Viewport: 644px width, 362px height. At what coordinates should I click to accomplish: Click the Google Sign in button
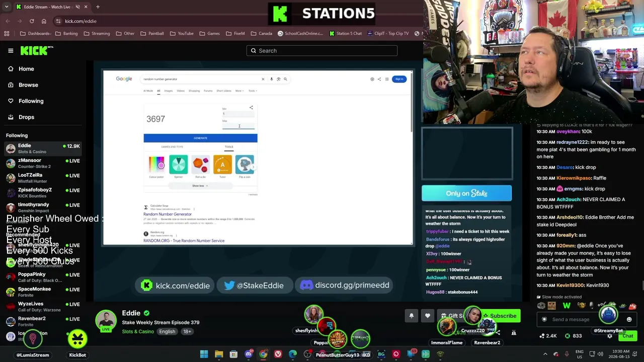click(x=399, y=79)
